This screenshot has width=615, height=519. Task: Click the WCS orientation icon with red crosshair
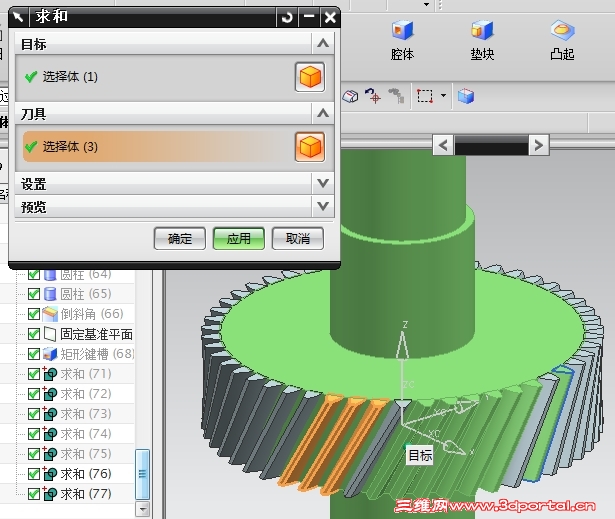pos(373,95)
